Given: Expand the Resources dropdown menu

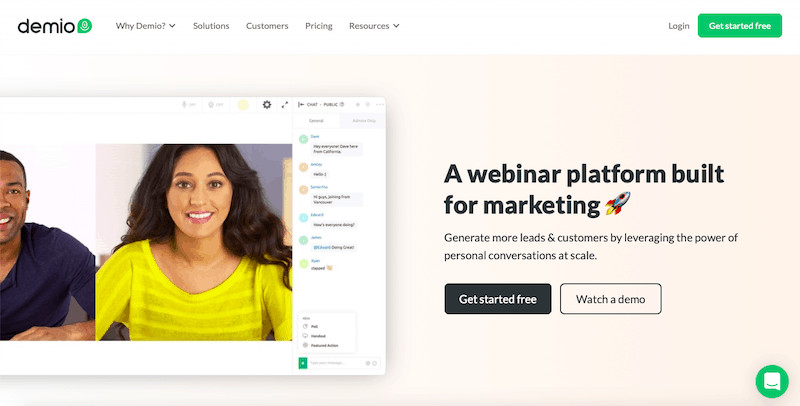Looking at the screenshot, I should click(x=374, y=26).
